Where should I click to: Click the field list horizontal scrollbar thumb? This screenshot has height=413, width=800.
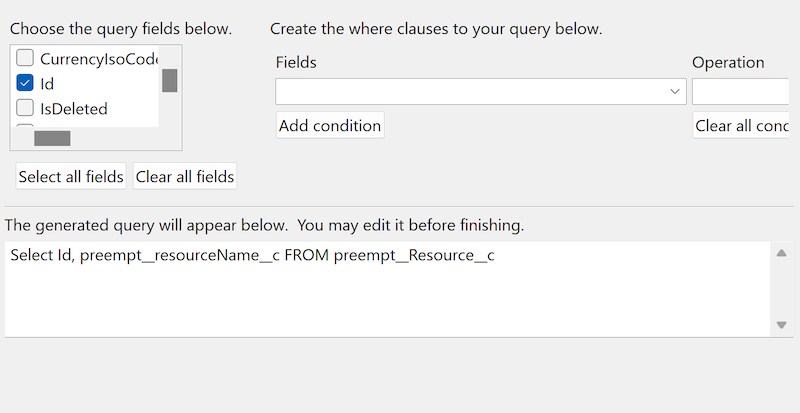52,138
